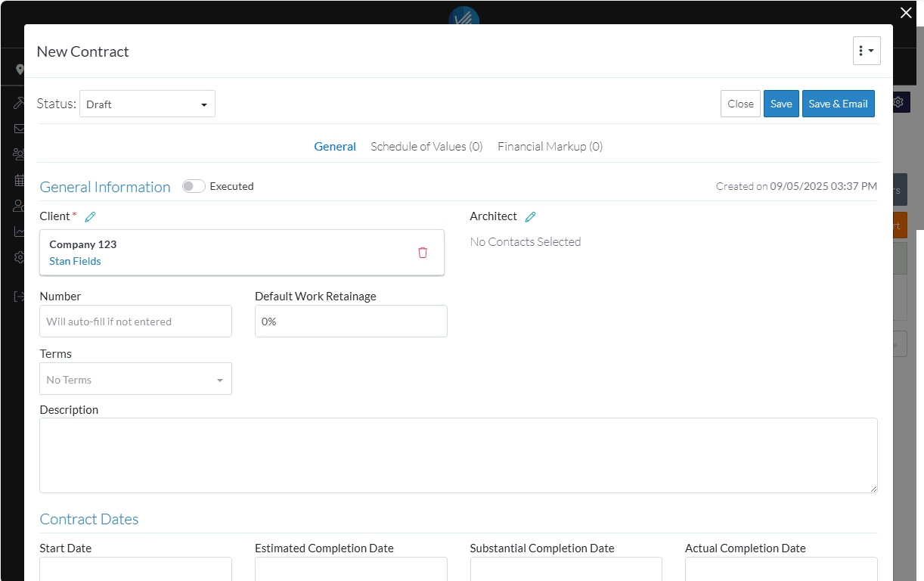924x581 pixels.
Task: Open the Stan Fields contact link
Action: point(75,261)
